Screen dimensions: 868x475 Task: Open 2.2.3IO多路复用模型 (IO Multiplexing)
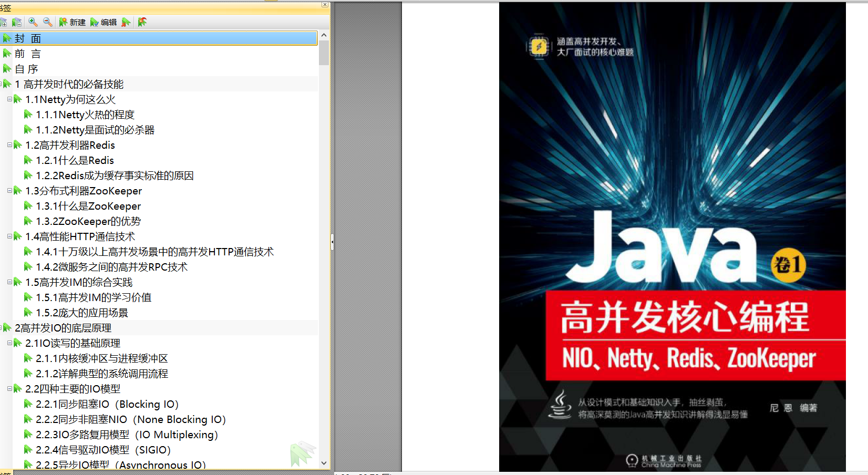(127, 435)
